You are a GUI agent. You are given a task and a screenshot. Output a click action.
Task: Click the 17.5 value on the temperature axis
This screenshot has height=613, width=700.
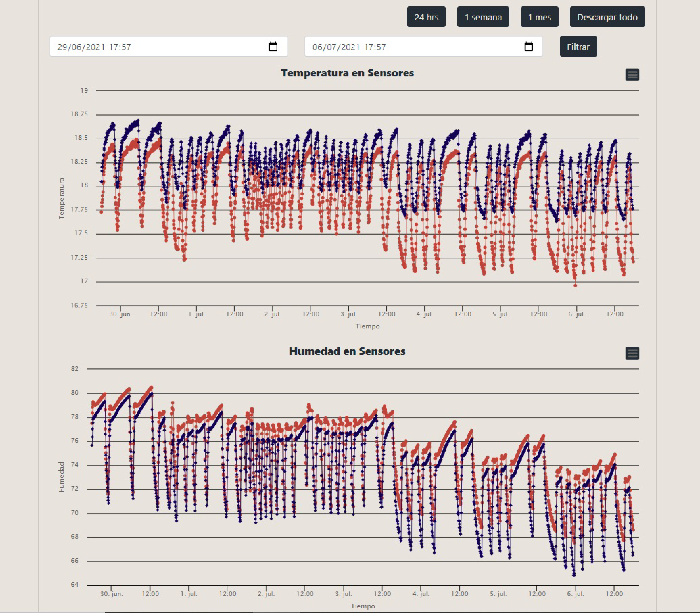pyautogui.click(x=81, y=233)
